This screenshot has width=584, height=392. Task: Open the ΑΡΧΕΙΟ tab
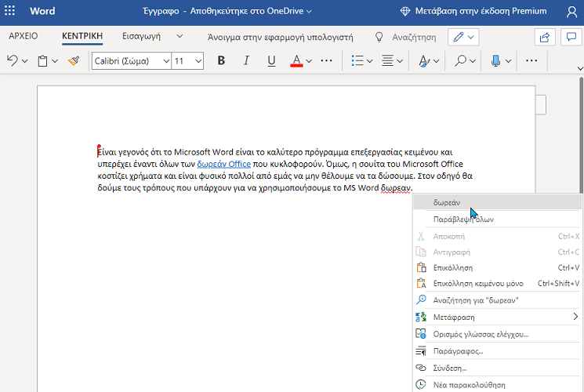click(23, 36)
